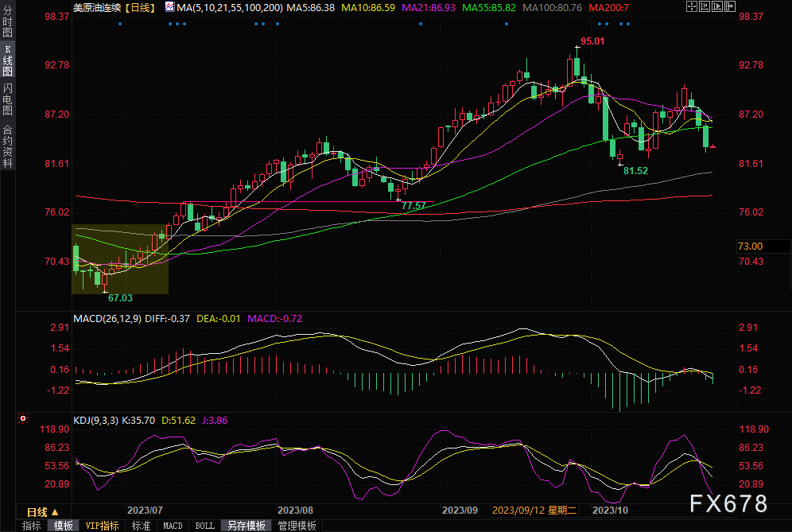Click the KDJ(9,3,3) indicator label
Viewport: 792px width, 532px height.
point(94,418)
